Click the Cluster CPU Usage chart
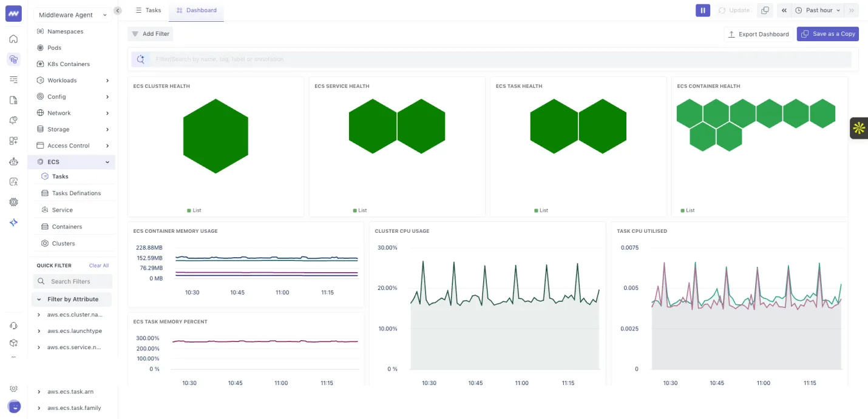Screen dimensions: 868x419 click(505, 308)
